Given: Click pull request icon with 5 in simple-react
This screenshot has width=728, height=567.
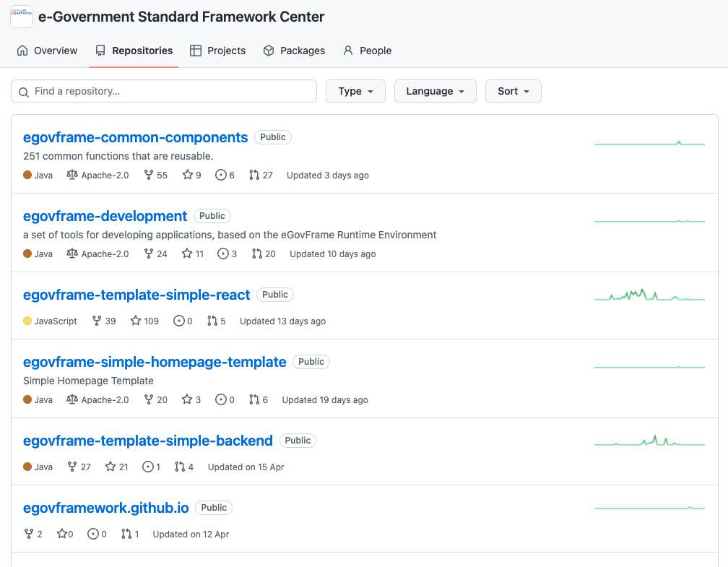Looking at the screenshot, I should pos(212,321).
